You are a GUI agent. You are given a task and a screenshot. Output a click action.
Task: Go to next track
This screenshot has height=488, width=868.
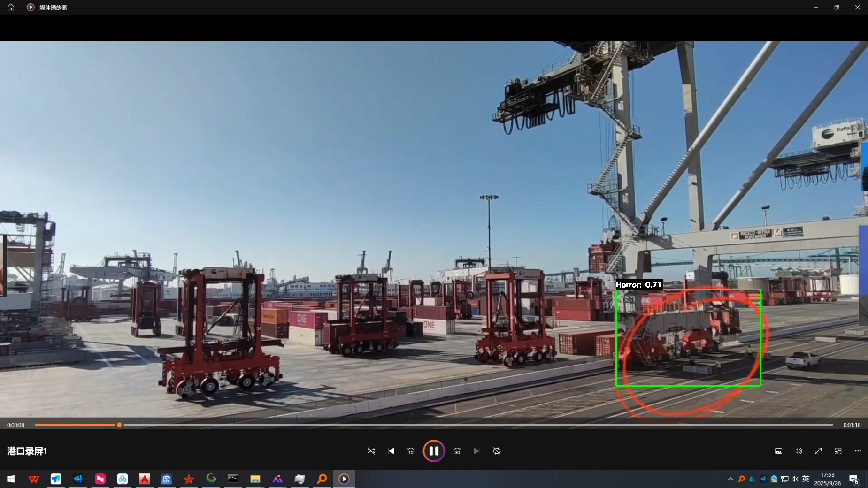click(476, 451)
